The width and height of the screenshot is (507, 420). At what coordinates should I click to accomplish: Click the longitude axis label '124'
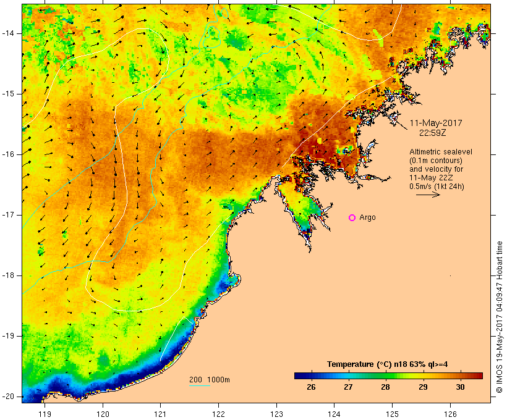[334, 414]
